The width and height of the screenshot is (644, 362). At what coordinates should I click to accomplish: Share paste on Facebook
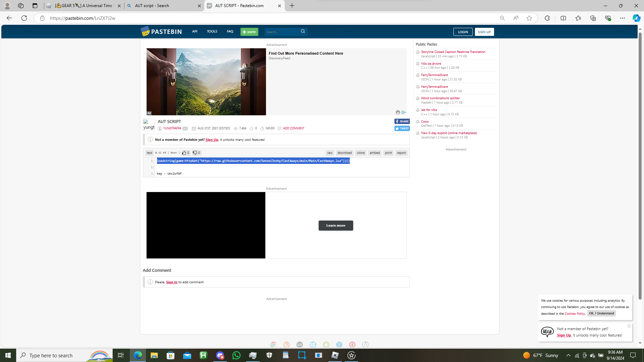tap(402, 121)
